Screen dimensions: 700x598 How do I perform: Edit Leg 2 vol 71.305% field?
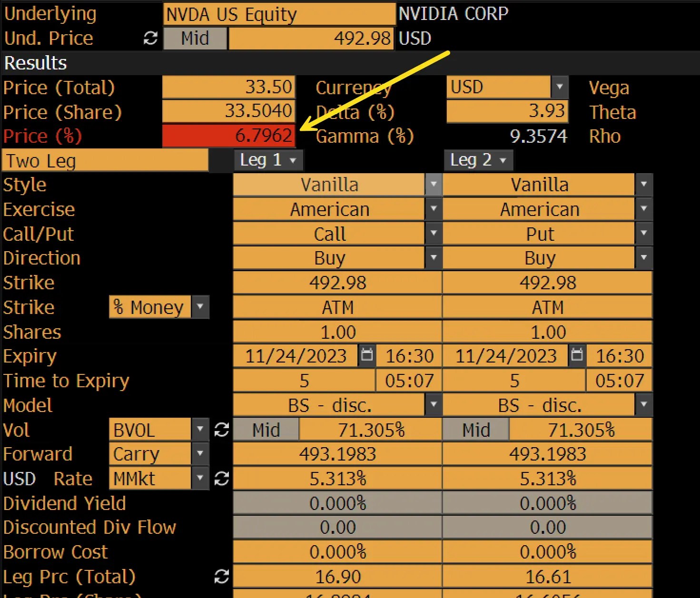[581, 430]
